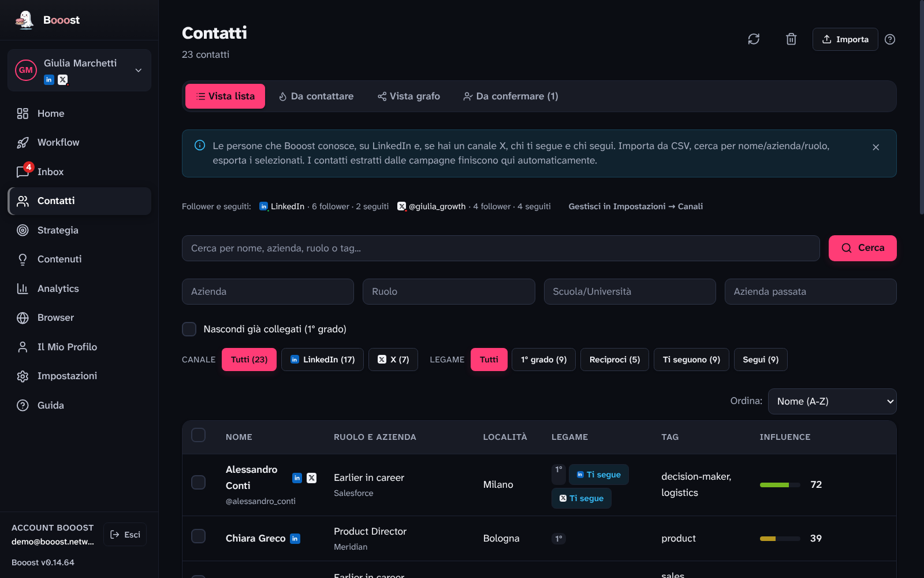Open Browser in the sidebar
Image resolution: width=924 pixels, height=578 pixels.
[x=80, y=317]
